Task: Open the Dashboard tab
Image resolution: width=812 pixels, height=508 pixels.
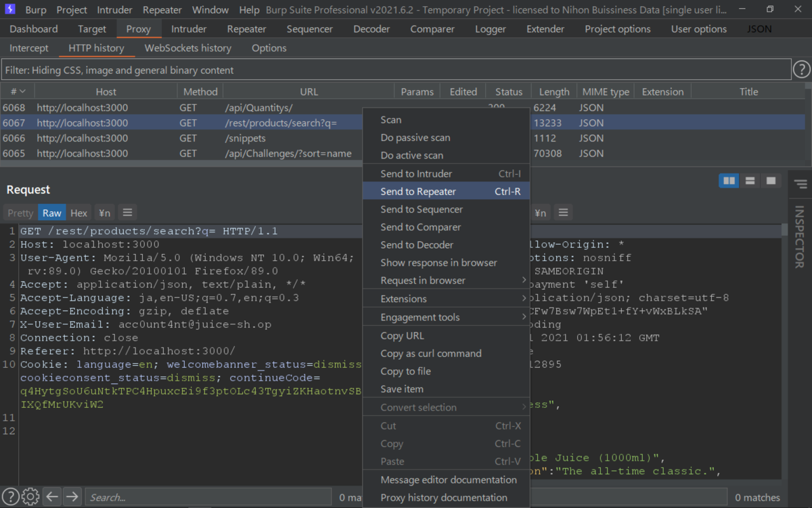Action: [34, 29]
